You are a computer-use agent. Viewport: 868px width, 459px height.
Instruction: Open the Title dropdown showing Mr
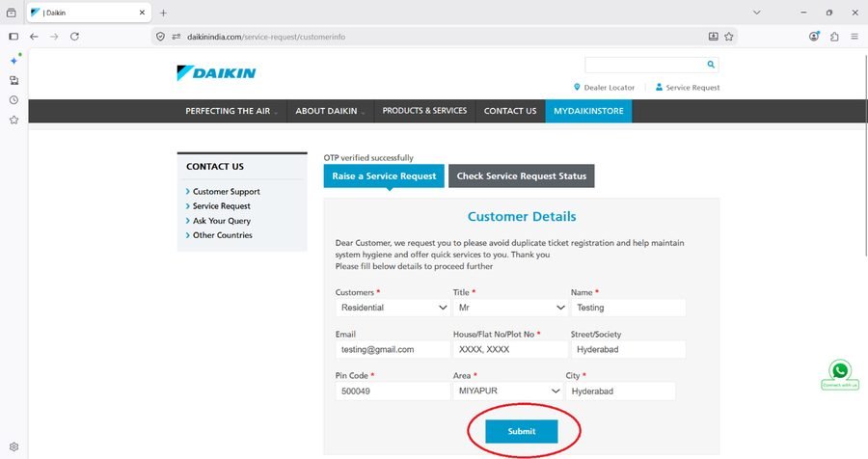click(510, 308)
